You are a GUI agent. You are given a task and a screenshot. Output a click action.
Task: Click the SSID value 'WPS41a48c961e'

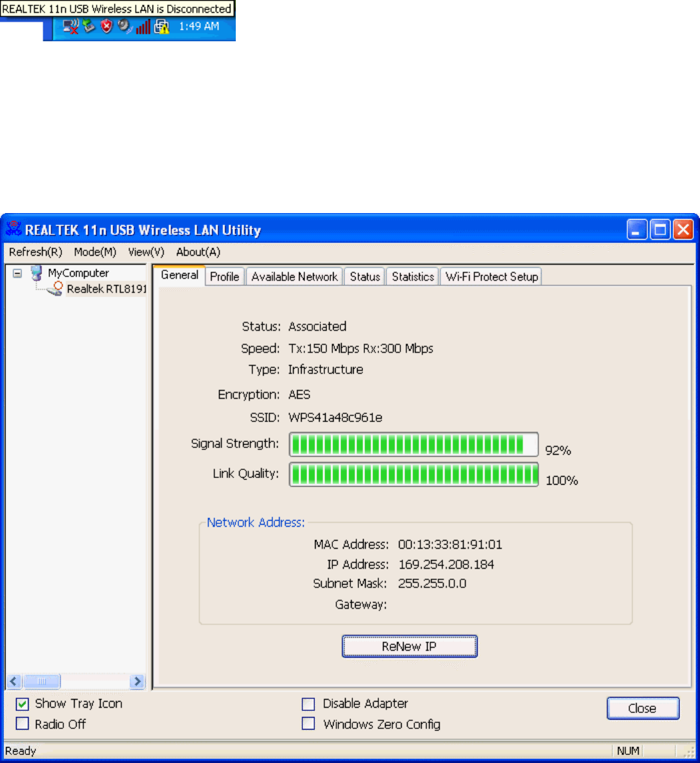pyautogui.click(x=336, y=417)
